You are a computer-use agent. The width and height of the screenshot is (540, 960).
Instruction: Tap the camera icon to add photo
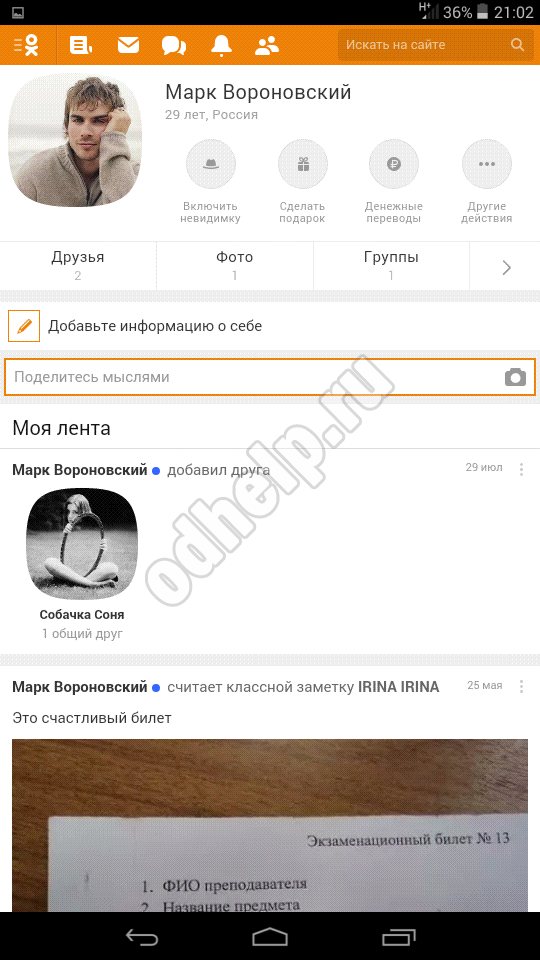coord(516,377)
